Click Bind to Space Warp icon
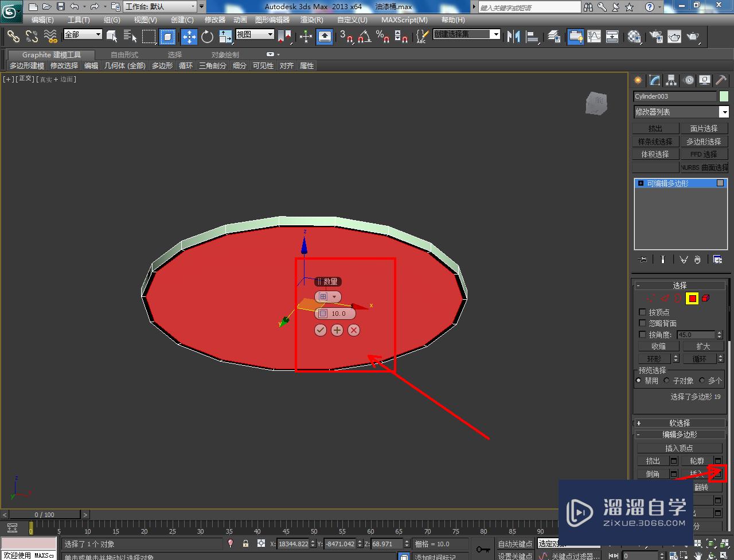Viewport: 734px width, 560px height. pyautogui.click(x=50, y=36)
